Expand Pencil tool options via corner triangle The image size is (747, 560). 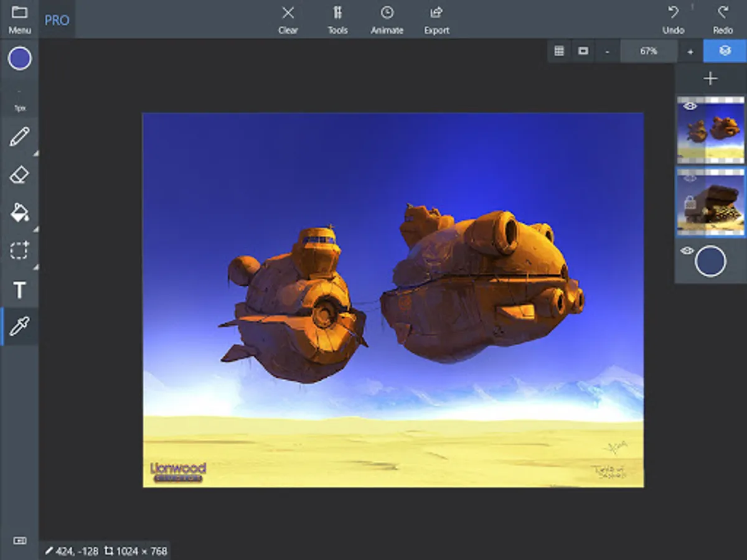(x=35, y=153)
